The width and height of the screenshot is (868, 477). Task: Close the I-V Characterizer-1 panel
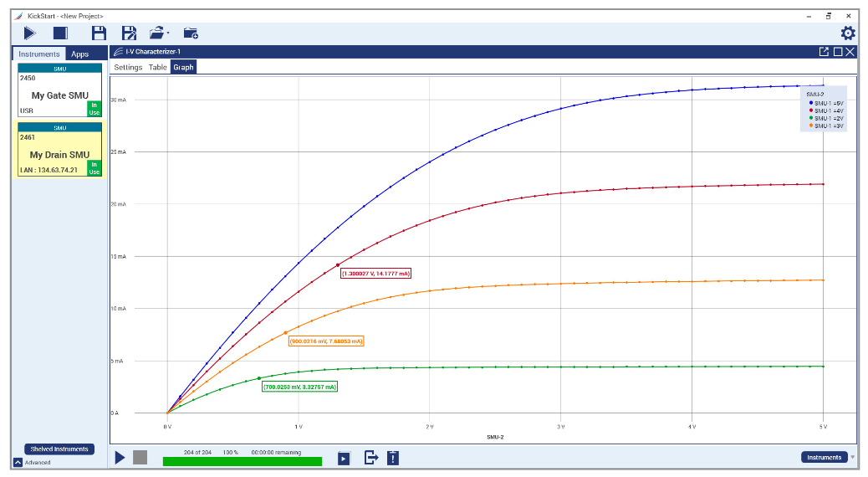click(850, 52)
